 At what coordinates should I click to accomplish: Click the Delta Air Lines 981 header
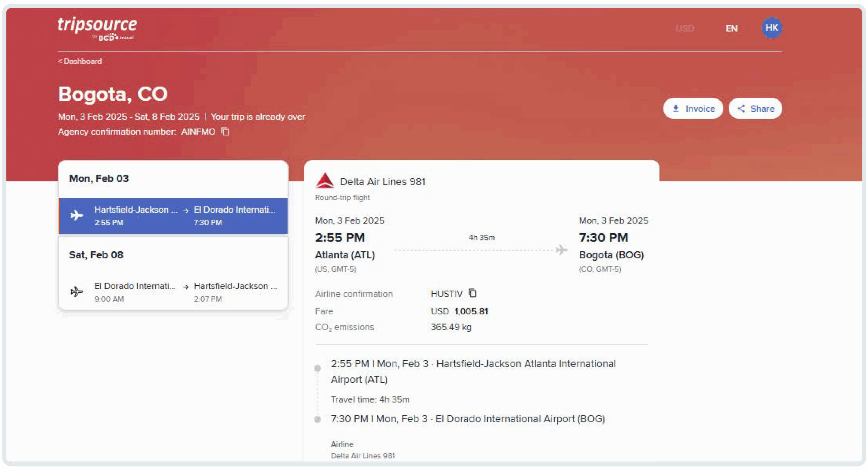point(382,181)
